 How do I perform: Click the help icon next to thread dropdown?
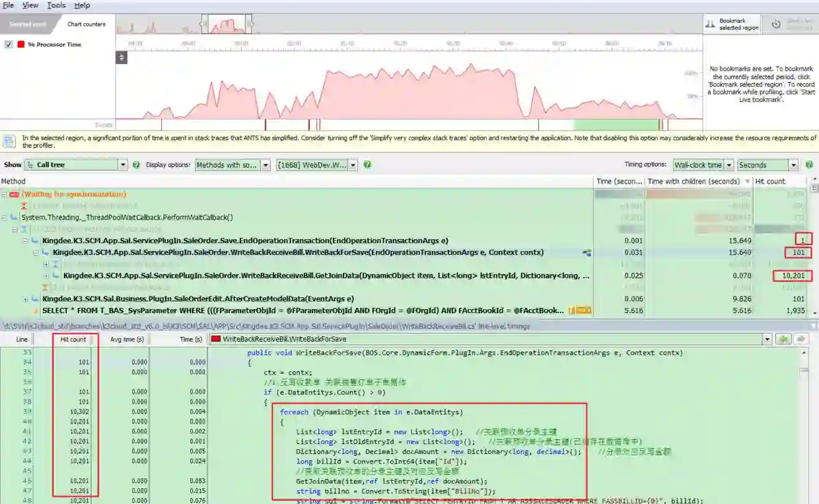367,164
